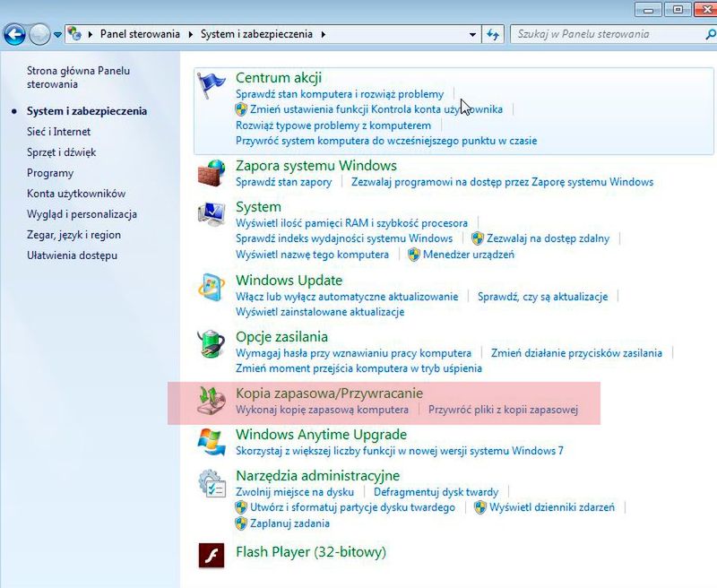Click Wyświetl ilość pamięci RAM link
717x588 pixels.
tap(351, 223)
